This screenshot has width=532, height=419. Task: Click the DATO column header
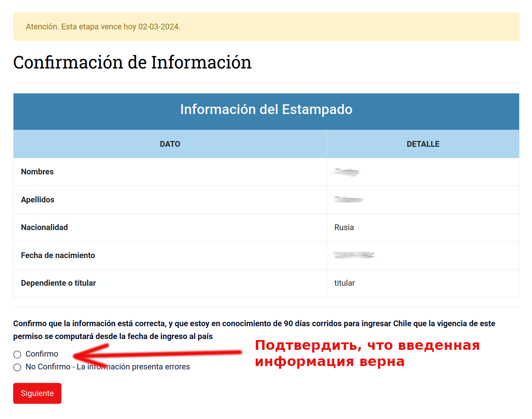170,144
